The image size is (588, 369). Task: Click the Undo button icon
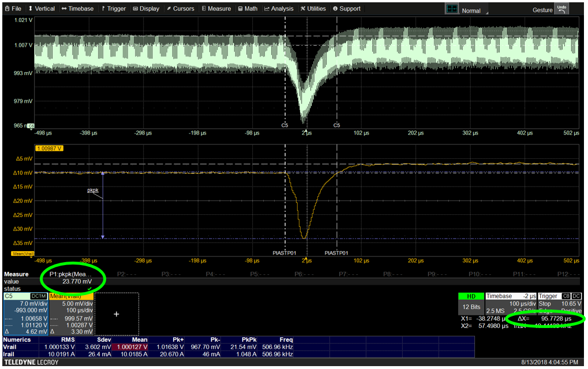[561, 9]
